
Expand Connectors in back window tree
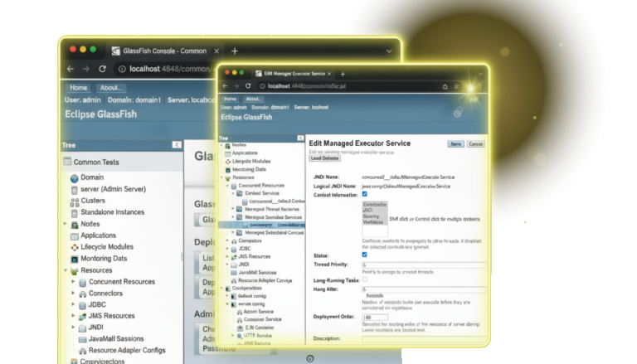(73, 293)
